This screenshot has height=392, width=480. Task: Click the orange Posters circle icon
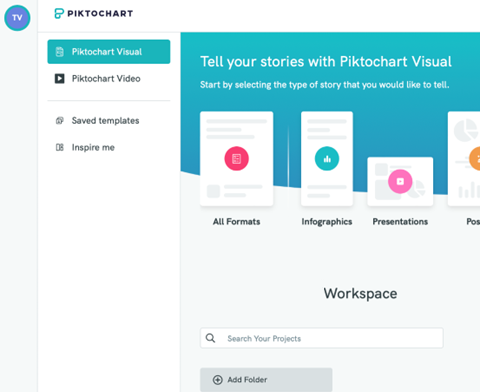point(475,159)
